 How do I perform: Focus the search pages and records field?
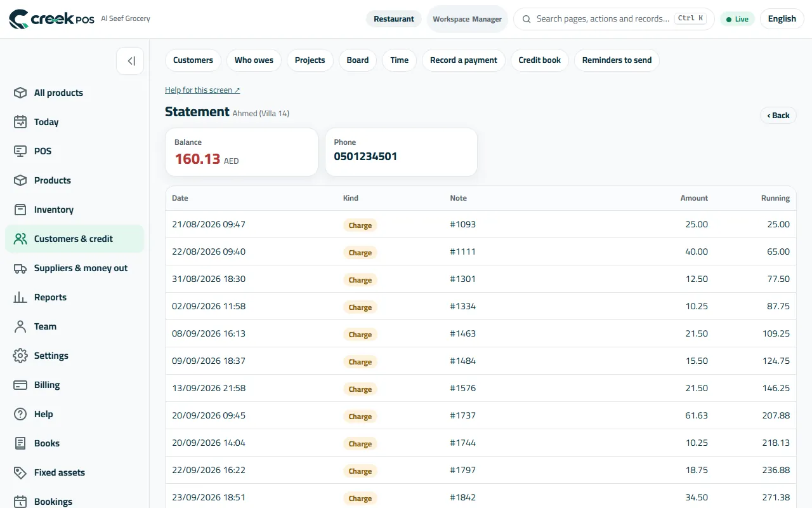pos(613,19)
